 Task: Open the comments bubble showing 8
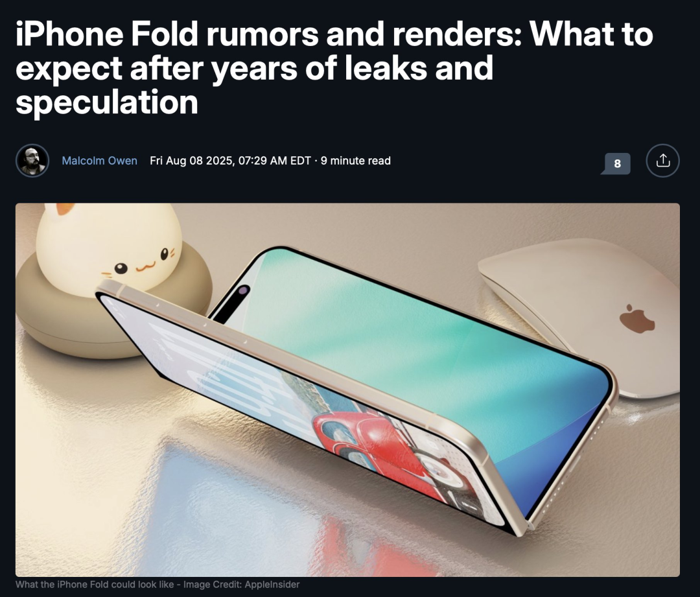tap(616, 163)
